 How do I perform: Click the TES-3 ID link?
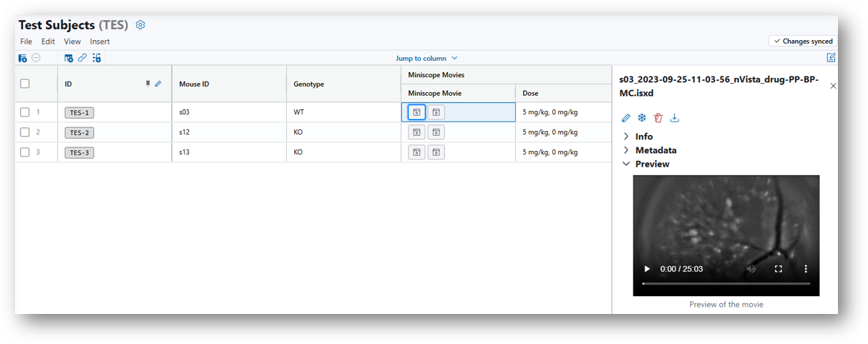[79, 152]
